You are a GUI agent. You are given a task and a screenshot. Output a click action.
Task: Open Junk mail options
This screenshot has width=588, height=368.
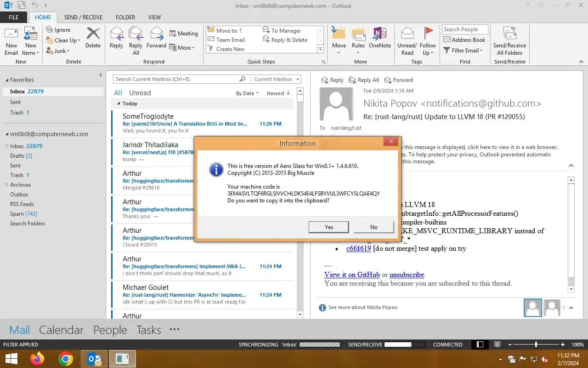click(58, 51)
